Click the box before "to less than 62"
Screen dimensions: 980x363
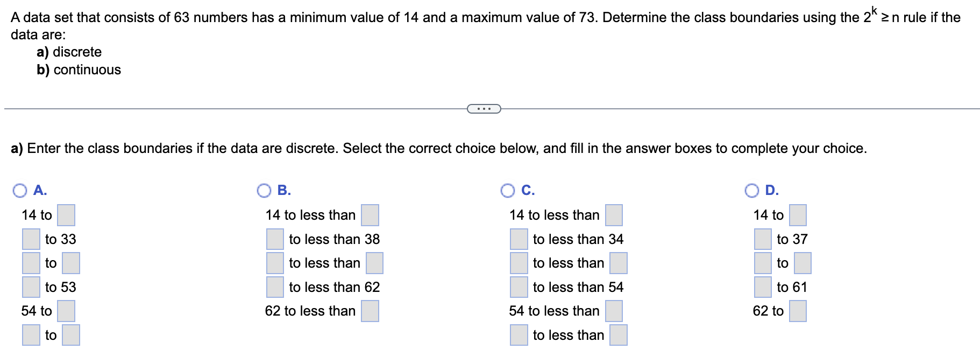pos(275,287)
